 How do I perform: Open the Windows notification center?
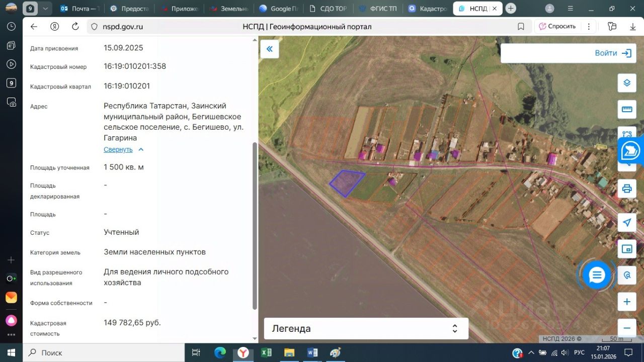click(628, 352)
